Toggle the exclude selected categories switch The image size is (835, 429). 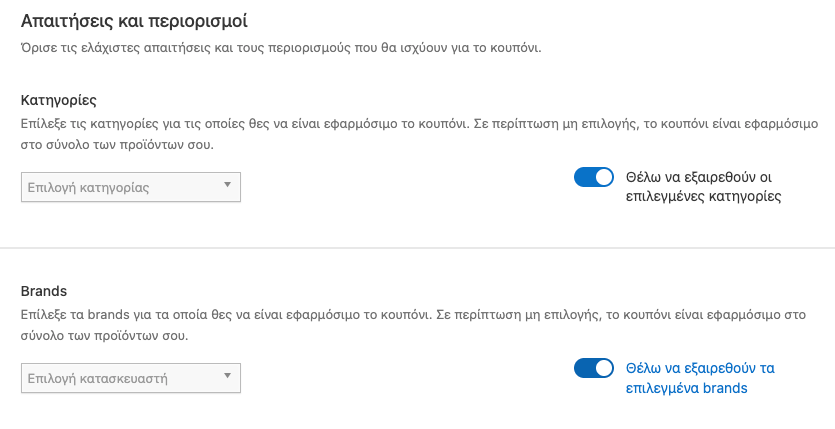(x=593, y=177)
